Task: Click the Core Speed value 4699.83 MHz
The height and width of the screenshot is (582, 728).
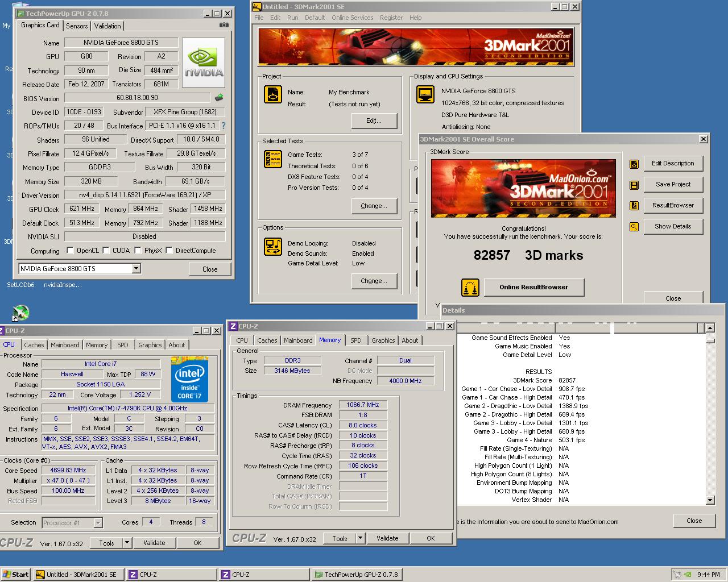Action: click(68, 470)
